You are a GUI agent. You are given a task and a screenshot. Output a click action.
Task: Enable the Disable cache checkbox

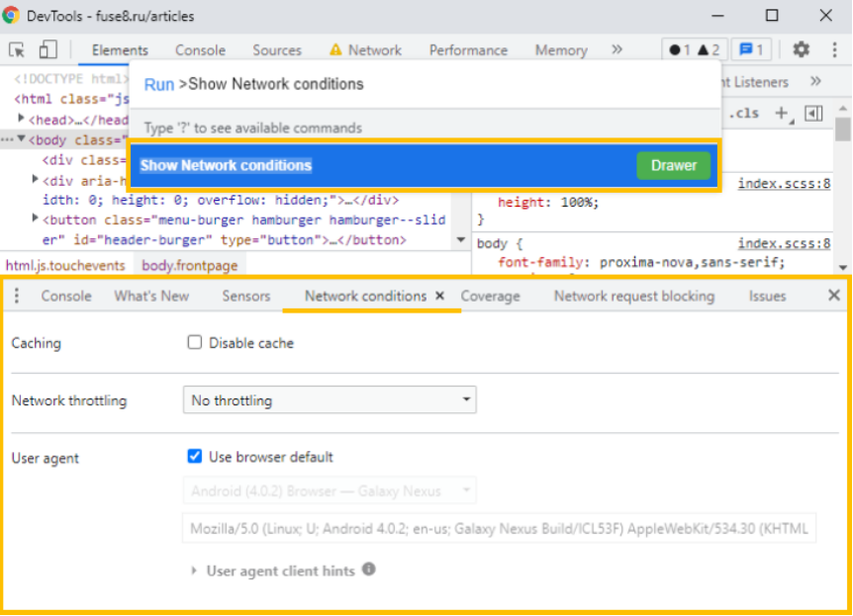coord(195,343)
